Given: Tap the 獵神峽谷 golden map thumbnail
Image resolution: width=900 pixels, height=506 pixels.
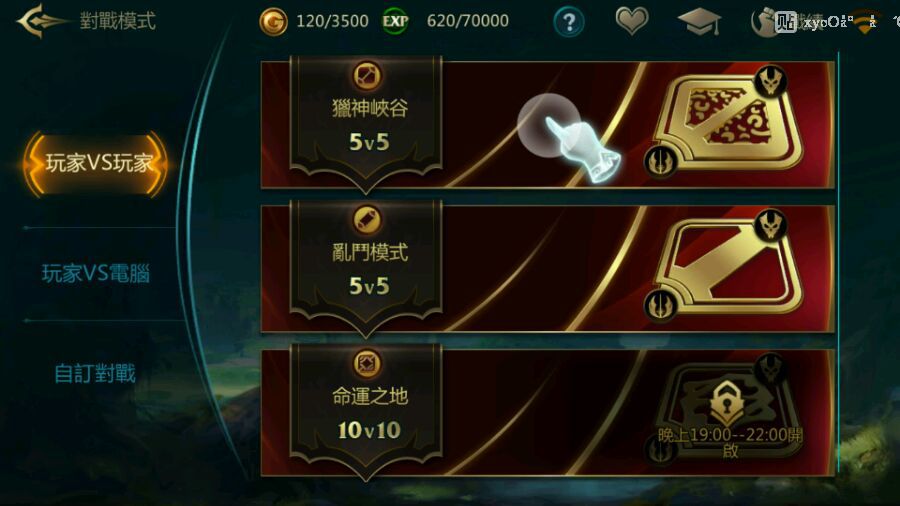Looking at the screenshot, I should [x=724, y=122].
